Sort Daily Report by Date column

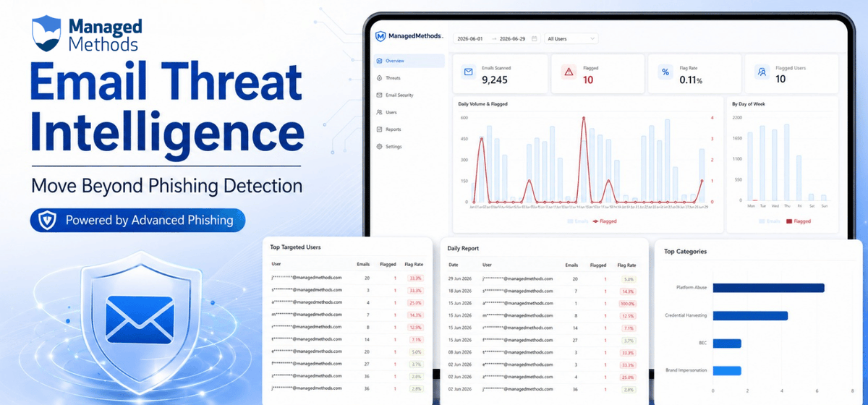454,265
